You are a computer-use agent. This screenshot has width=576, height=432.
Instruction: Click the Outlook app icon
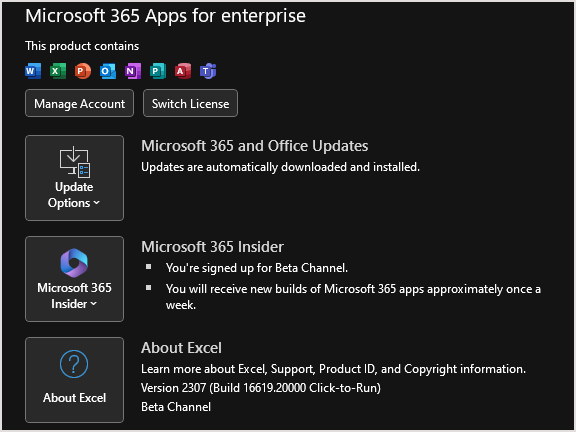click(x=108, y=71)
